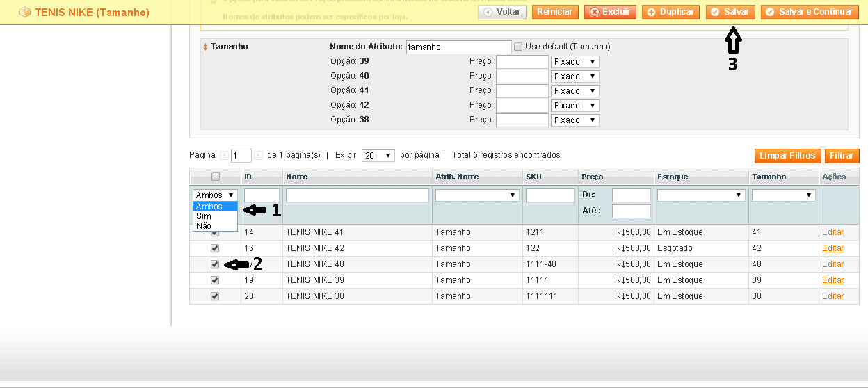The image size is (868, 388).
Task: Open the Tamanho filter dropdown
Action: (783, 196)
